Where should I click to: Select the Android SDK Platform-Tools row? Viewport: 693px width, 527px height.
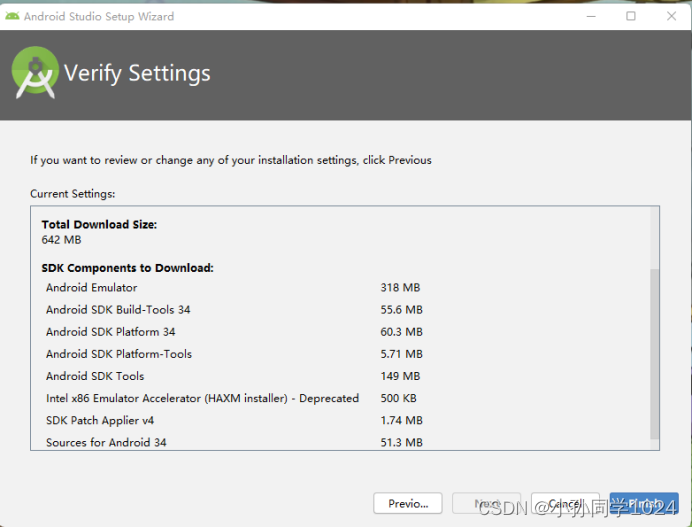coord(234,354)
